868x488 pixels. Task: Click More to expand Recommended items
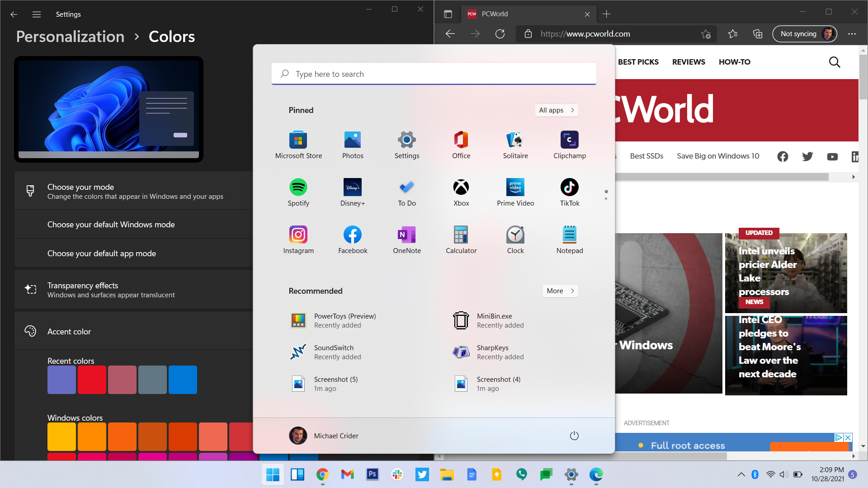click(560, 291)
